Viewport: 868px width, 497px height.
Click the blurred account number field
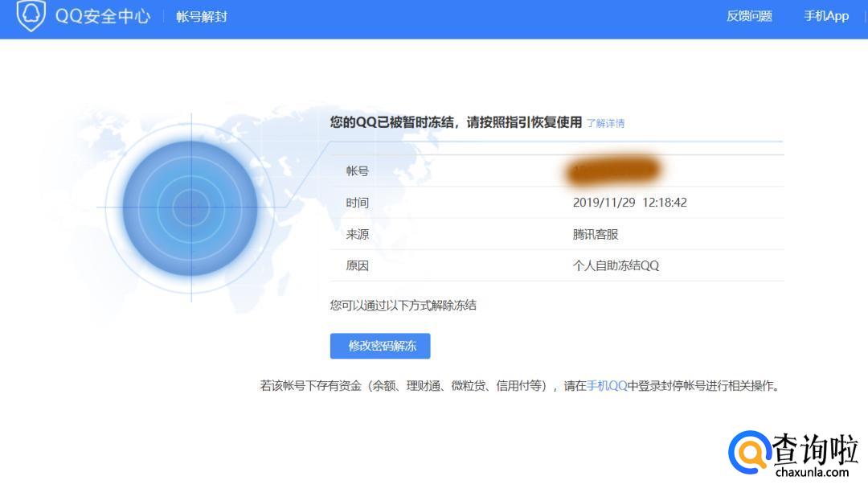click(613, 170)
